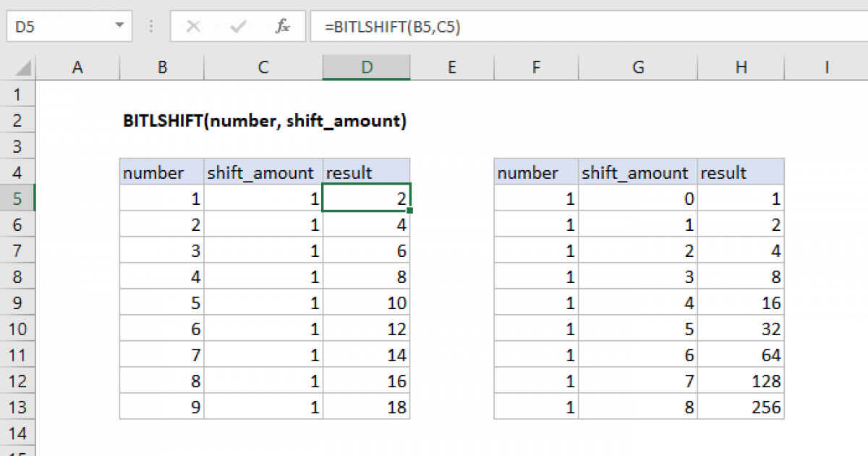Click the Enter checkmark icon in formula bar
This screenshot has width=868, height=456.
click(237, 26)
